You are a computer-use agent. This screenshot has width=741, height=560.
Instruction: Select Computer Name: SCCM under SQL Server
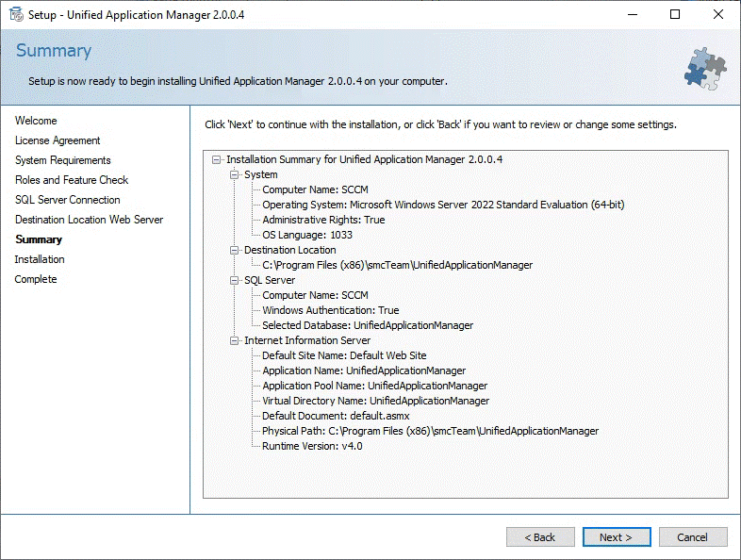(315, 295)
